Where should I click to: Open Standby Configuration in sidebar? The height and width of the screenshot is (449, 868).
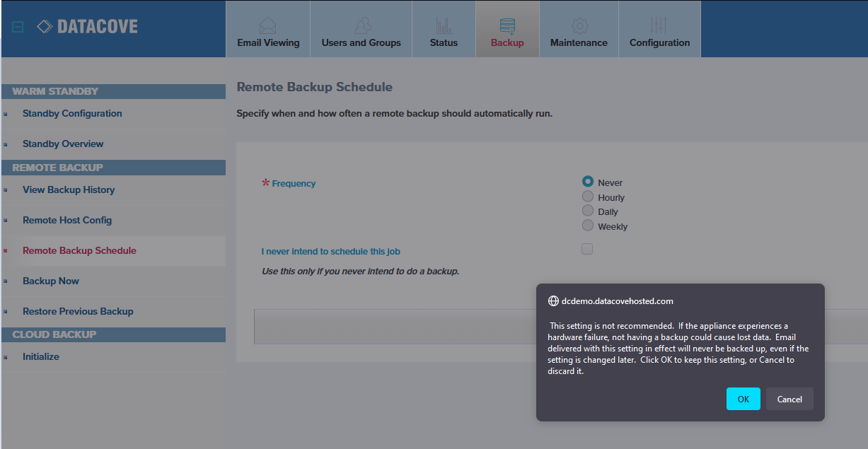[72, 113]
